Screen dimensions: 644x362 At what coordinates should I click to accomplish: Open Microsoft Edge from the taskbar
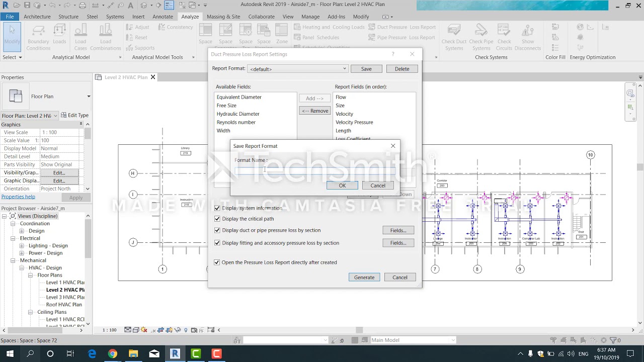click(x=92, y=354)
